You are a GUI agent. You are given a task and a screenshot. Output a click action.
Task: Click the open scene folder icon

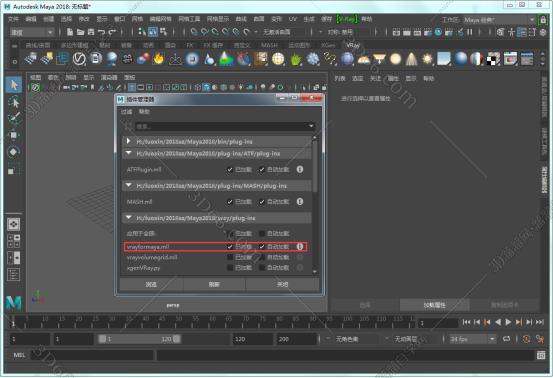pos(80,32)
